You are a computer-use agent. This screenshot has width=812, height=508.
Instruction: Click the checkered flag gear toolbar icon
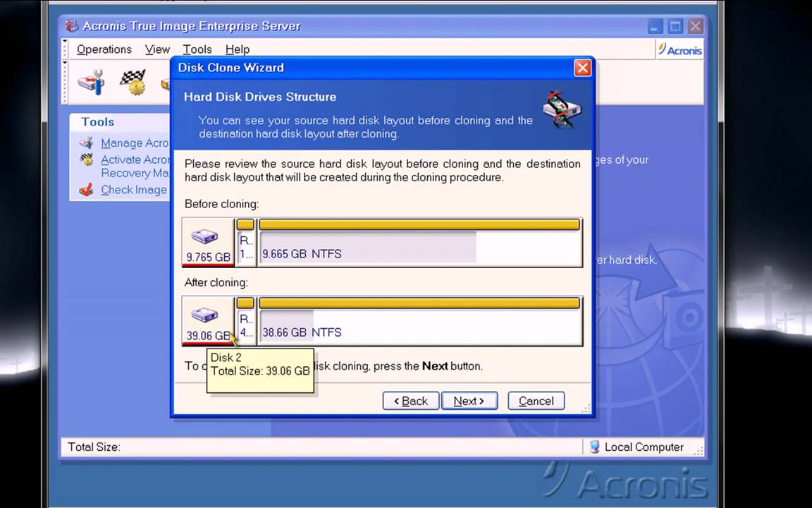coord(133,82)
